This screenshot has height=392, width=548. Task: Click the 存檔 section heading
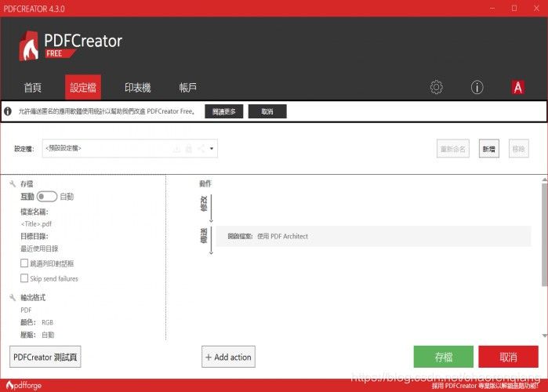tap(27, 183)
